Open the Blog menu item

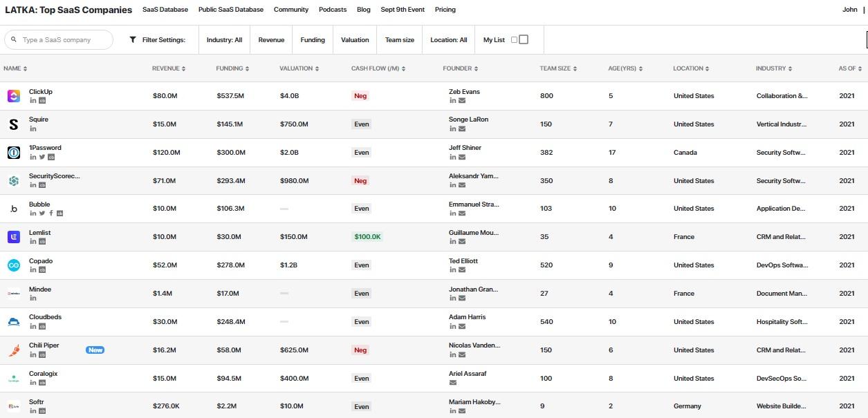[x=364, y=10]
